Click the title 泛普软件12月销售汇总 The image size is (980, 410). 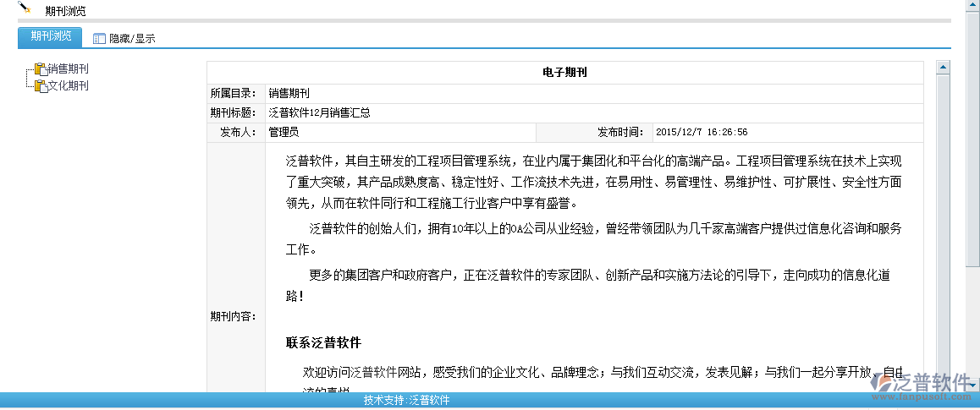[x=319, y=113]
